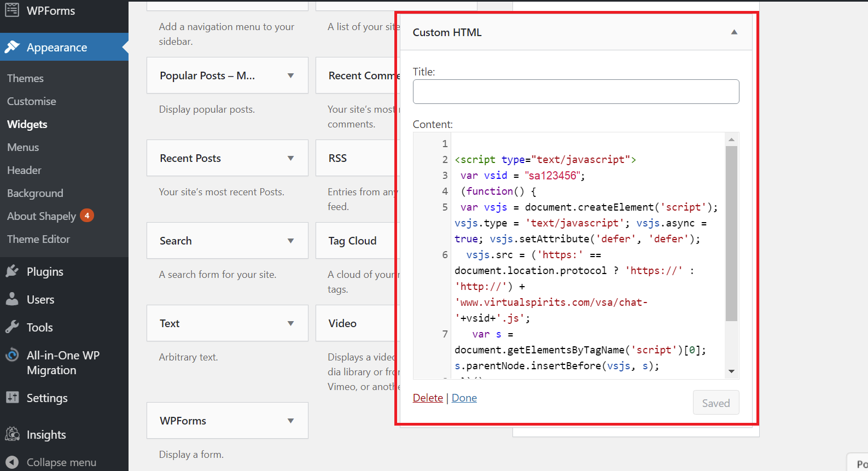Click the Collapse menu arrow icon
Screen dimensions: 868x471
[x=12, y=462]
